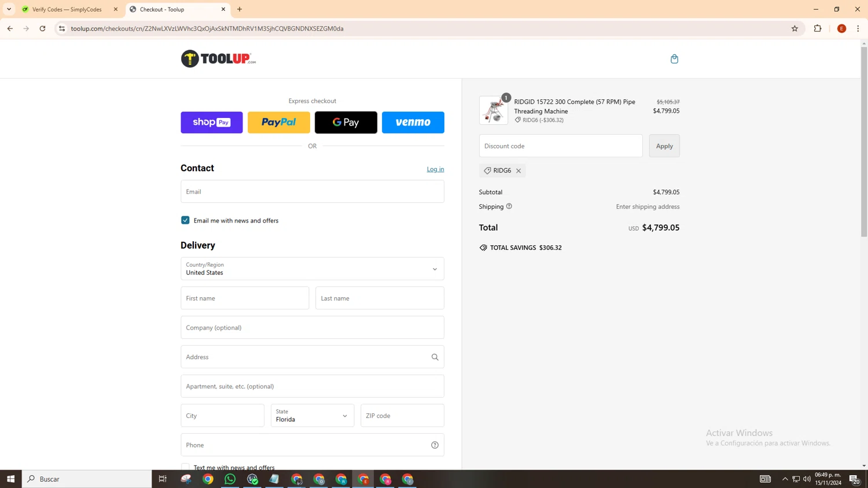Open the Log in link

point(436,169)
